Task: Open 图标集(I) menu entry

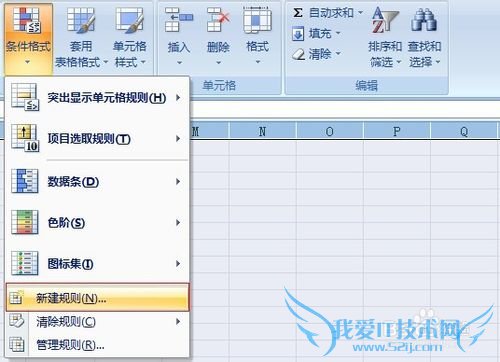Action: (97, 264)
